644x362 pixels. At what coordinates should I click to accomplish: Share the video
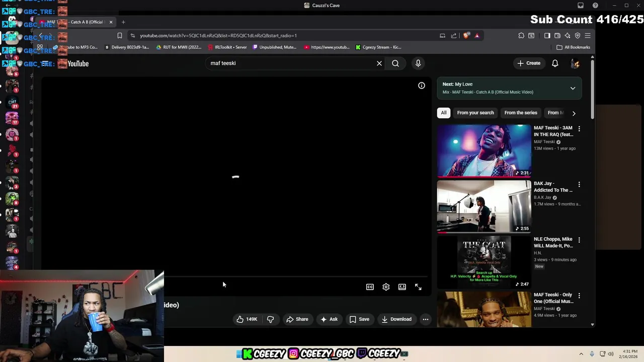(297, 319)
